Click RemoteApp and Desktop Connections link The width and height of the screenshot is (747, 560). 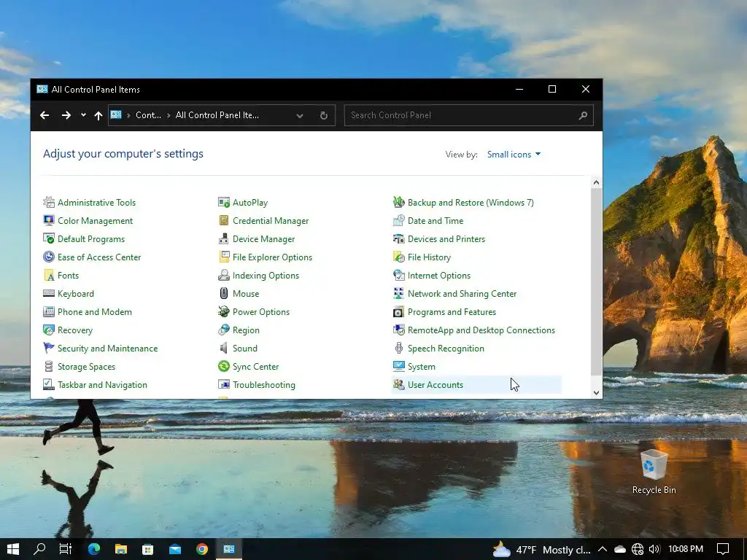[481, 330]
